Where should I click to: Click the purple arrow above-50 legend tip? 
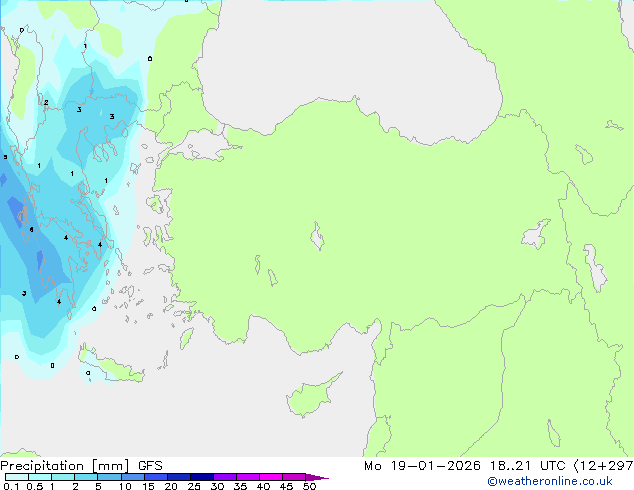pyautogui.click(x=317, y=477)
